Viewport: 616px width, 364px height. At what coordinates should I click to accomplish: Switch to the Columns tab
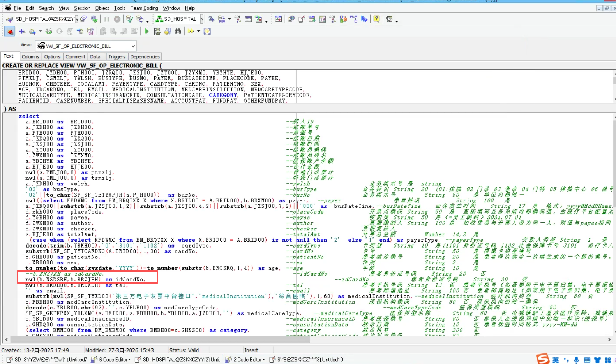tap(30, 57)
